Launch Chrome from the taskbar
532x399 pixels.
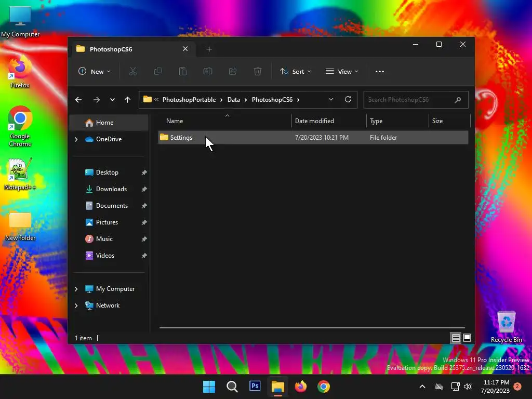pyautogui.click(x=324, y=387)
